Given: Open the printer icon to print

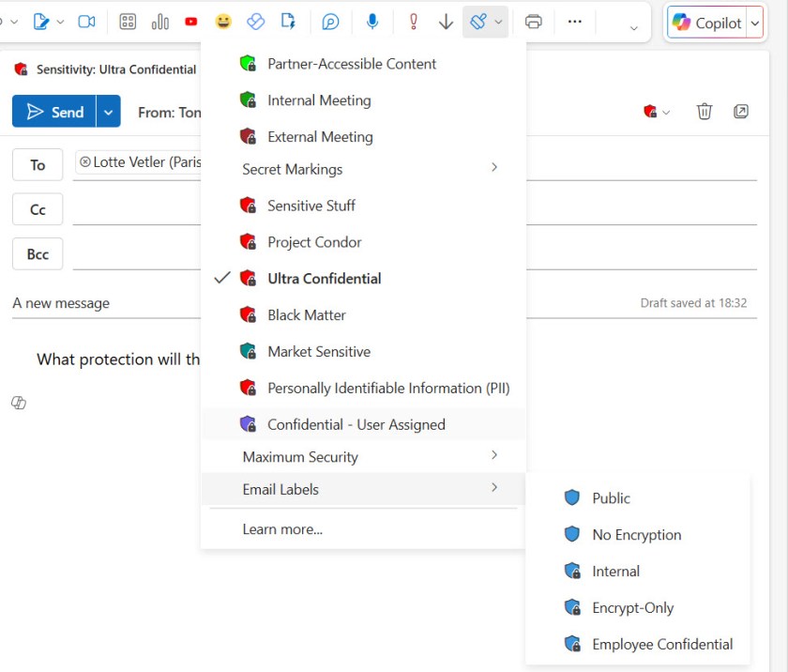Looking at the screenshot, I should [x=534, y=21].
